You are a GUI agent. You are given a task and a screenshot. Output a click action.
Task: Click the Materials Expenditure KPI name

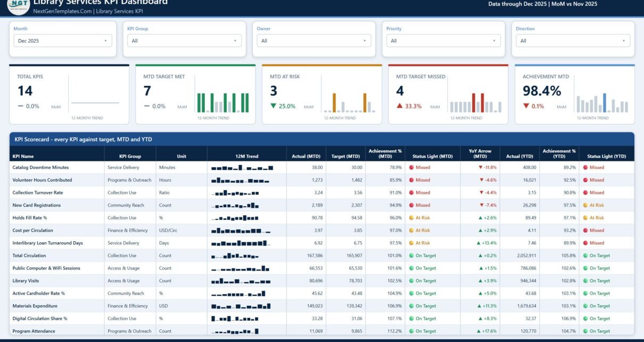35,306
